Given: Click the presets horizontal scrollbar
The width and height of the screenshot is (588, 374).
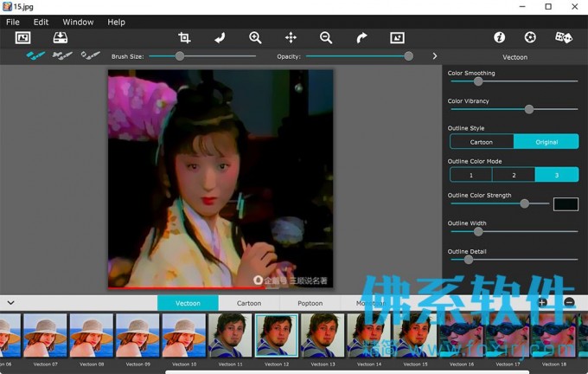Looking at the screenshot, I should click(348, 372).
